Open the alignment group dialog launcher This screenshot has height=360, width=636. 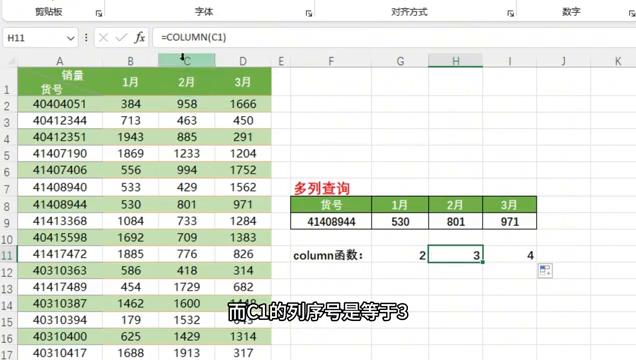(x=510, y=13)
